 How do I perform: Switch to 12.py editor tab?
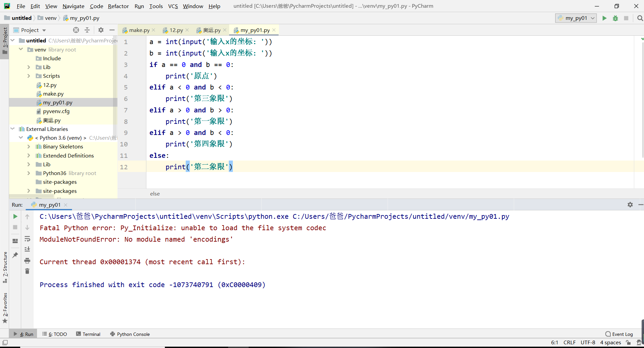click(x=176, y=30)
